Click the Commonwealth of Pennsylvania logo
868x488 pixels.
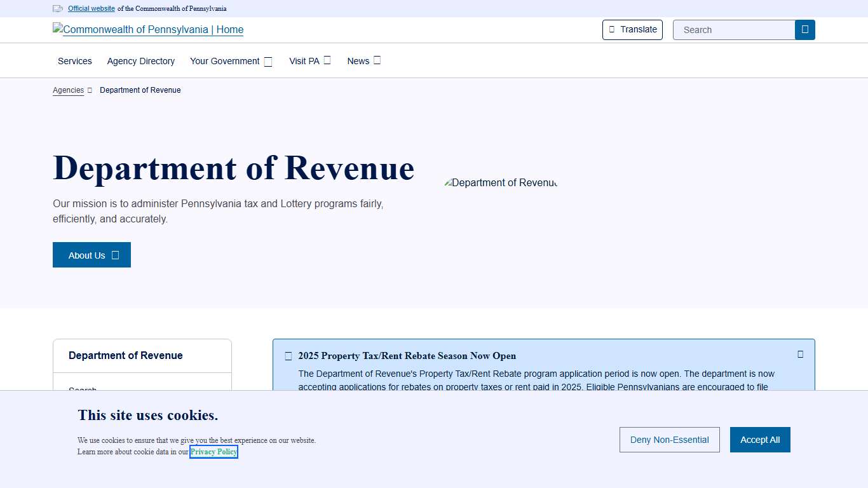click(147, 30)
